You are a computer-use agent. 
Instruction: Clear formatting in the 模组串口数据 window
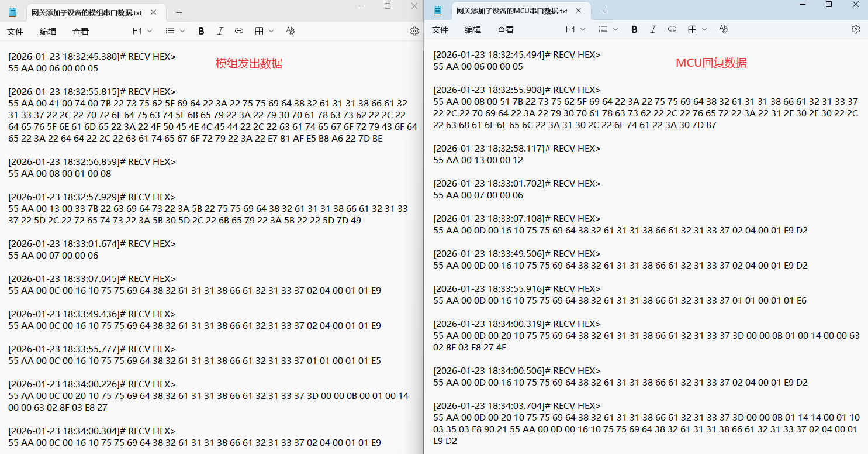click(x=291, y=31)
